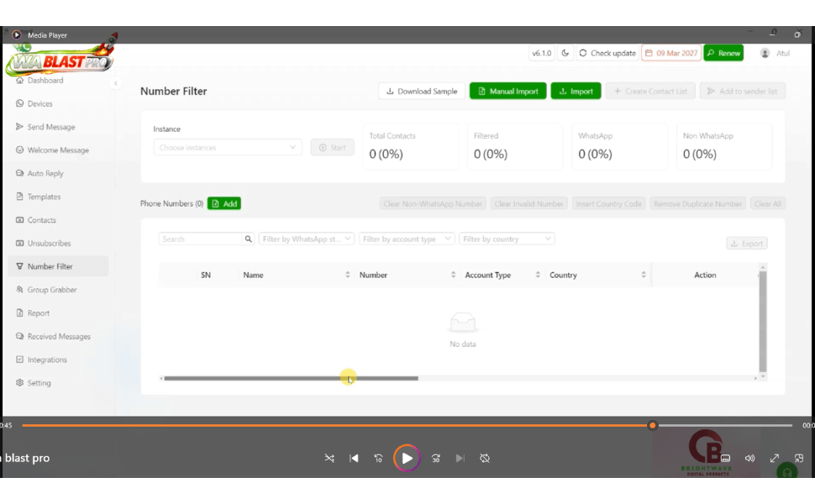Image resolution: width=815 pixels, height=504 pixels.
Task: Open the volume control speaker icon
Action: 749,459
